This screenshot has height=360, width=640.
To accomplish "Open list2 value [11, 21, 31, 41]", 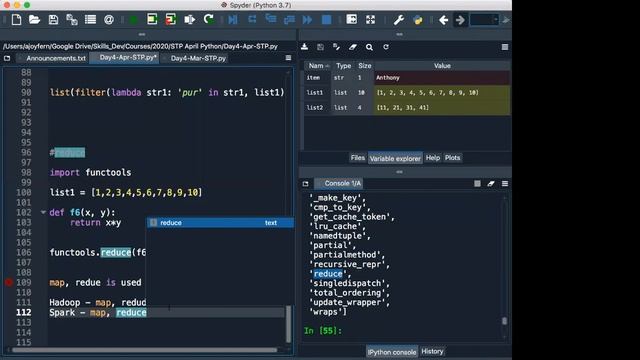I will (x=442, y=108).
